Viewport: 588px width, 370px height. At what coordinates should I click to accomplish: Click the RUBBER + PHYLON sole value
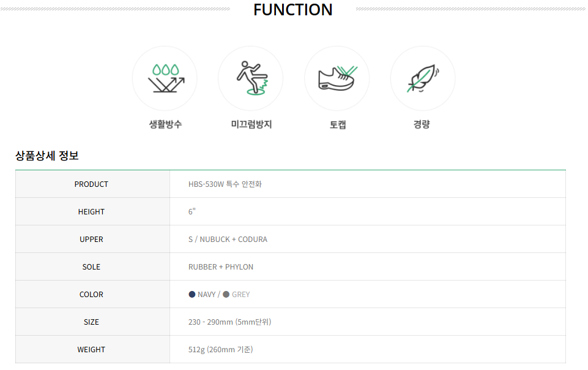[221, 267]
